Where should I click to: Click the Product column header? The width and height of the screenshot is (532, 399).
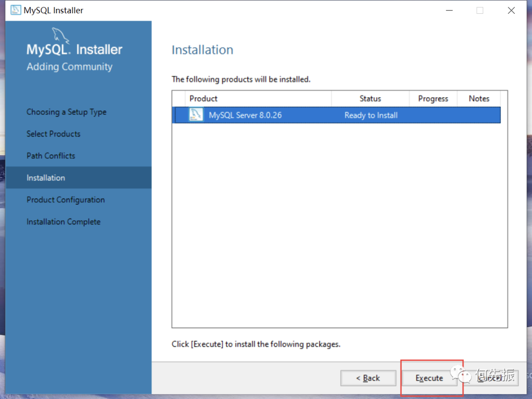coord(258,99)
